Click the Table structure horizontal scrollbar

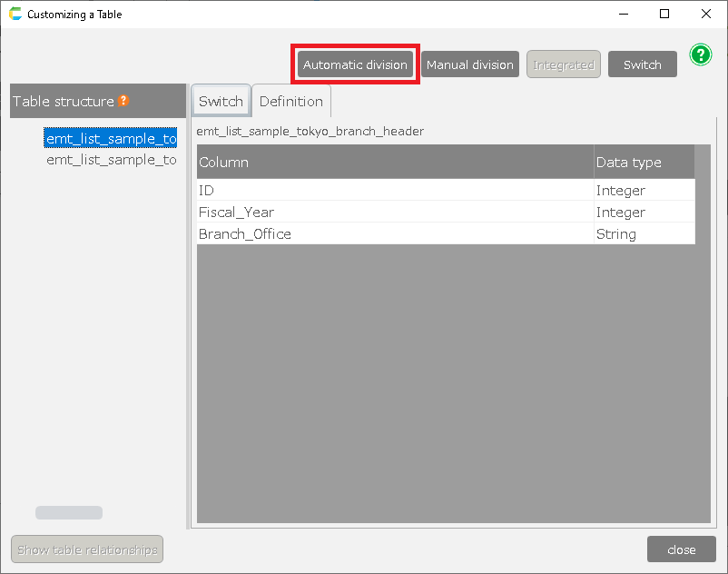pos(69,513)
